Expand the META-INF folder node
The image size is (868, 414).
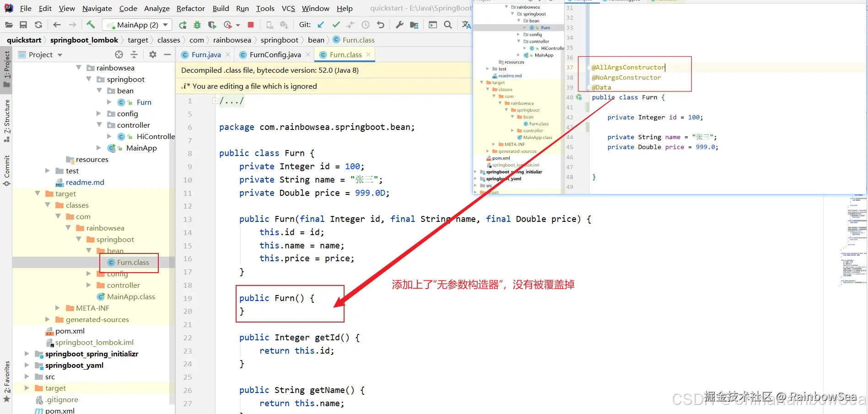tap(58, 308)
